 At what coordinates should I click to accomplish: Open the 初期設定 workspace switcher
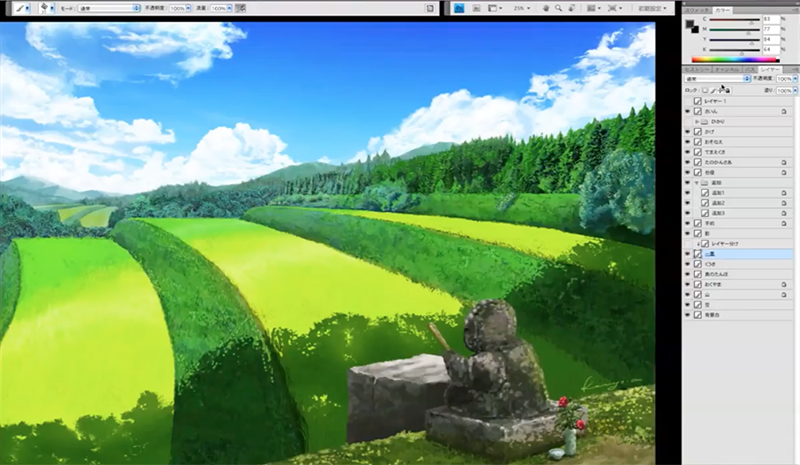click(652, 8)
